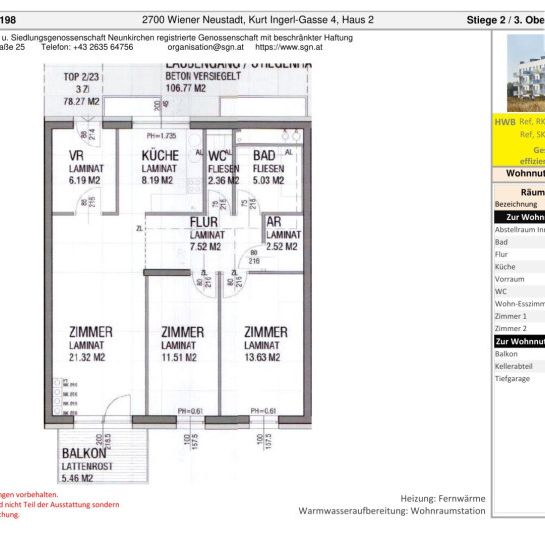Image resolution: width=545 pixels, height=545 pixels.
Task: Select the AR storage room label
Action: click(x=274, y=222)
